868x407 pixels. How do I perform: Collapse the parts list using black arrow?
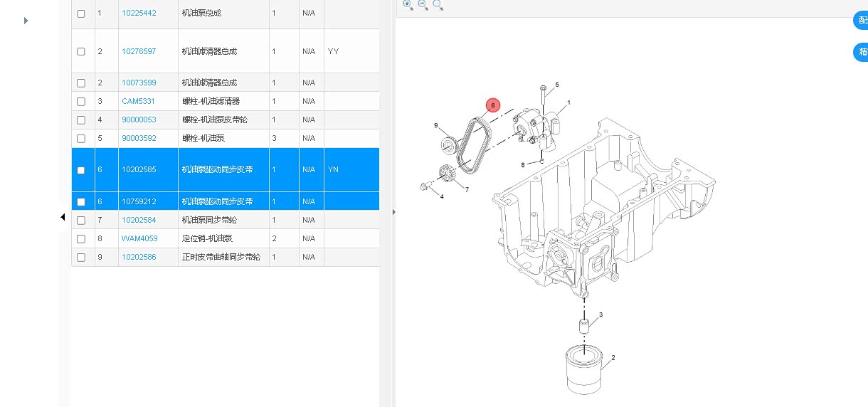coord(63,217)
